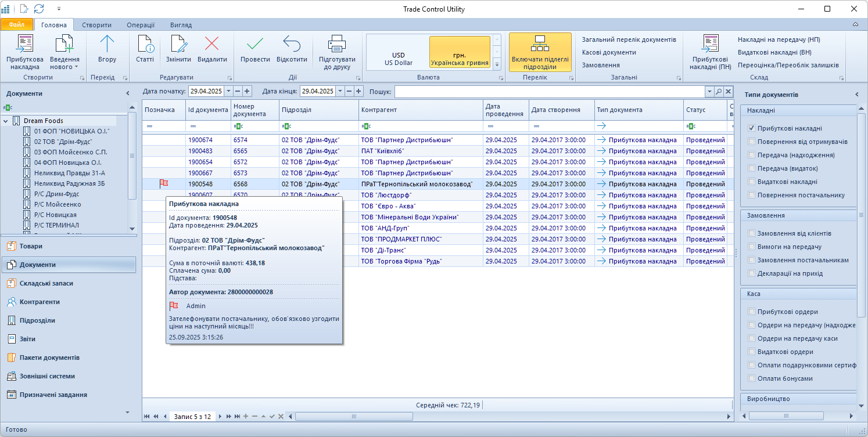Create a Прибуткова накладна document
The image size is (868, 437).
coord(25,52)
